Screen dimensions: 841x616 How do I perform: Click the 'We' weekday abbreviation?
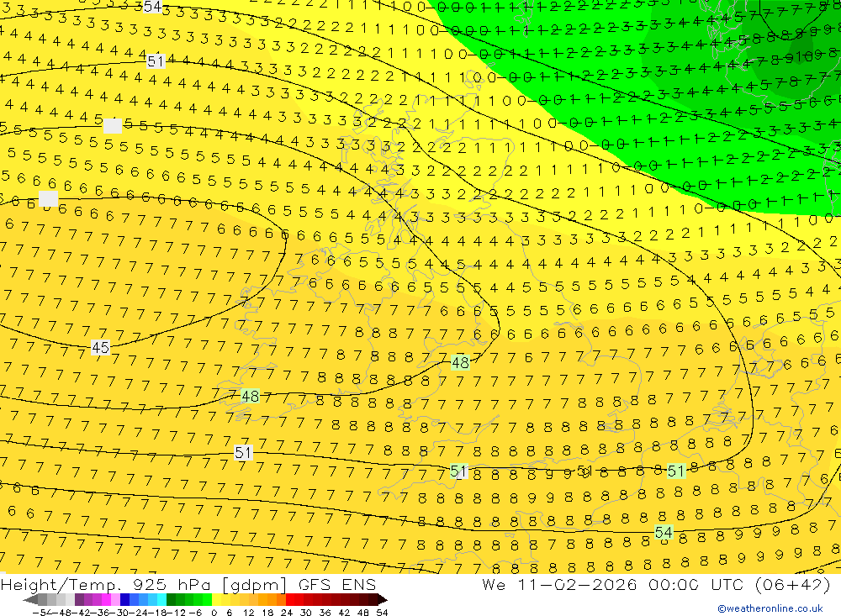coord(494,584)
